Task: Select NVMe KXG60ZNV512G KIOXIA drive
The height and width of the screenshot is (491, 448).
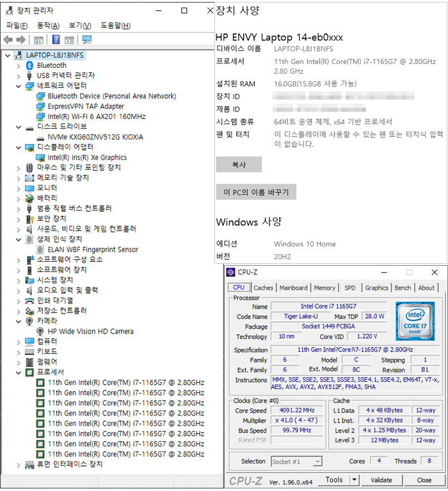Action: [95, 137]
